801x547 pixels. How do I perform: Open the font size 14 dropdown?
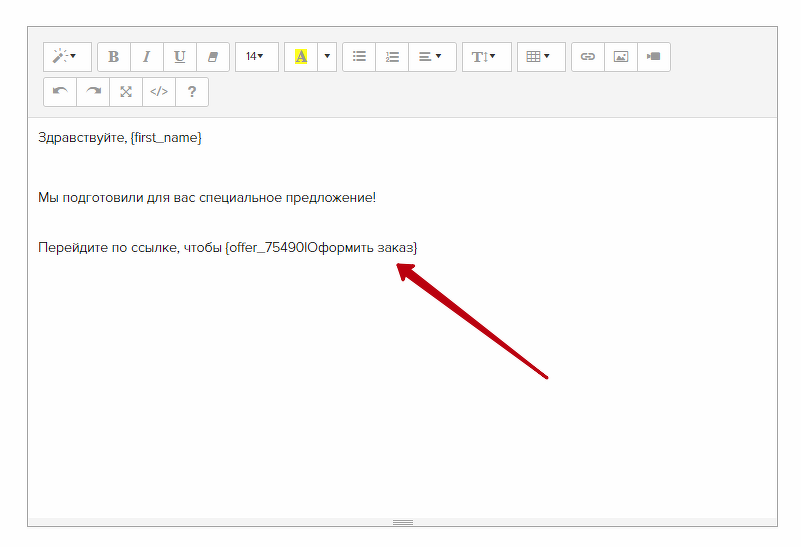click(x=256, y=57)
